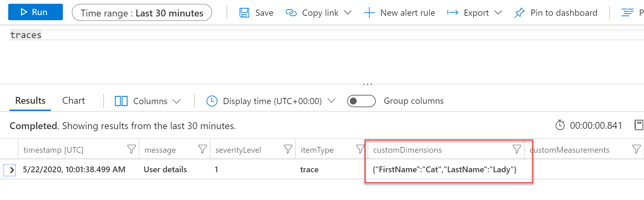Click the Run button
The image size is (644, 200).
(x=35, y=12)
